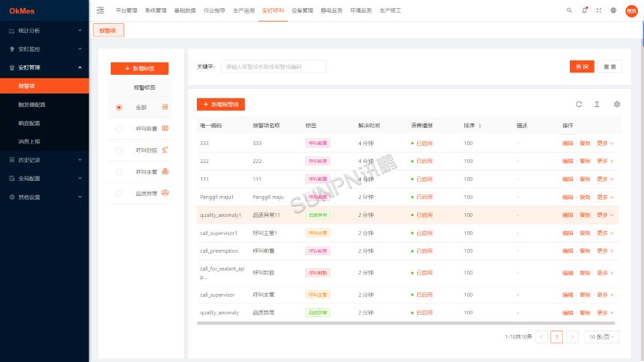Switch to the 报警项 page tab
The width and height of the screenshot is (644, 362).
tap(108, 31)
